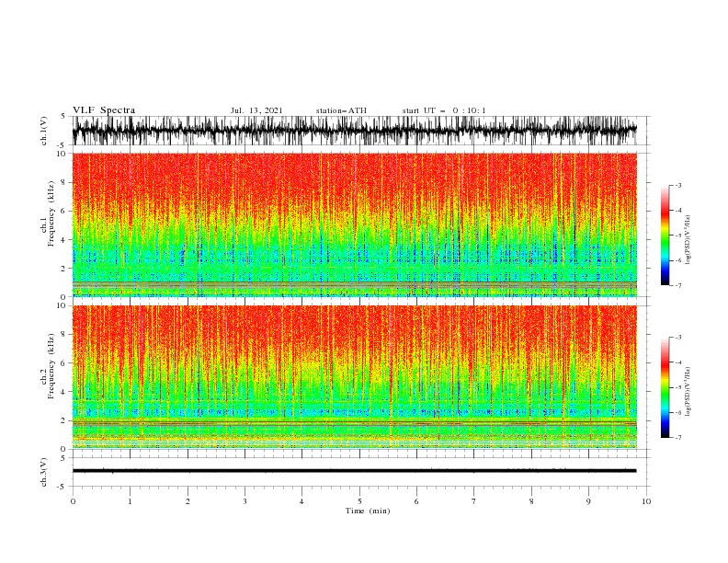Click the "7" tick on the time axis
This screenshot has height=563, width=728.
(x=474, y=501)
